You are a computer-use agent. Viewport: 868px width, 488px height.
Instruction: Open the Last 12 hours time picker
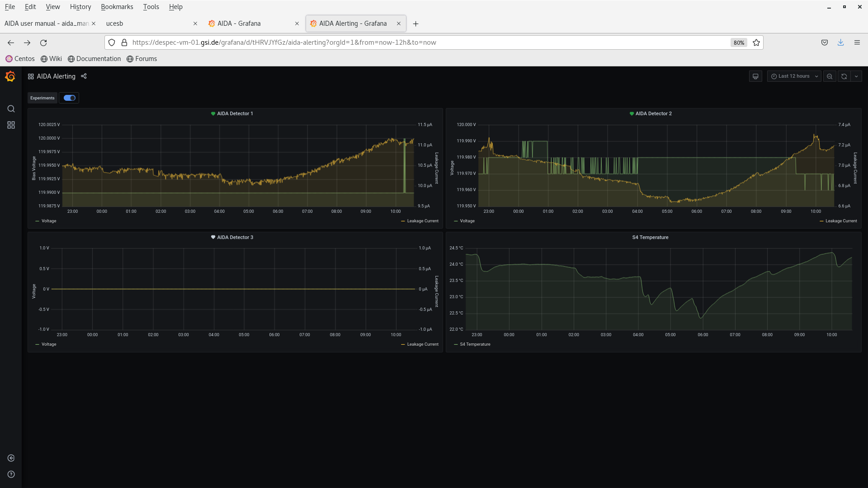point(793,76)
